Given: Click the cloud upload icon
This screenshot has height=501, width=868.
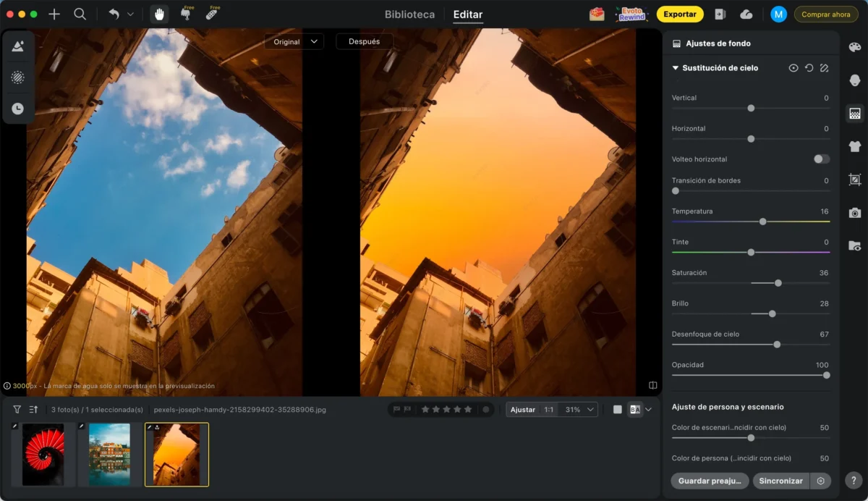Looking at the screenshot, I should [x=746, y=14].
